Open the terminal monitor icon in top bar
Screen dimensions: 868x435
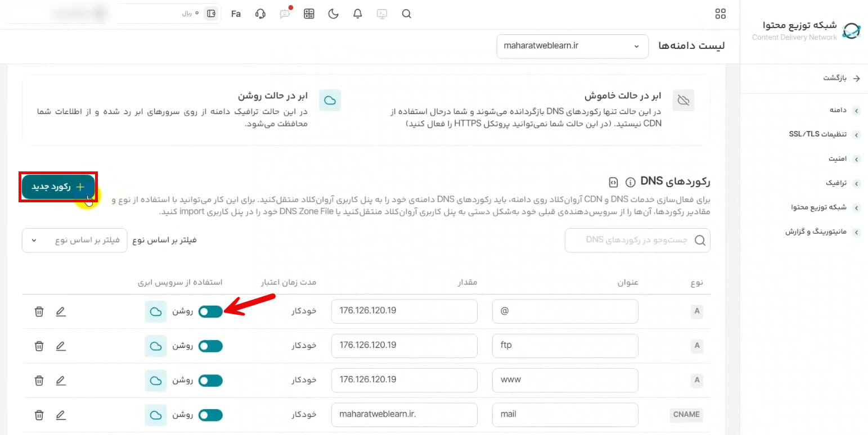382,14
